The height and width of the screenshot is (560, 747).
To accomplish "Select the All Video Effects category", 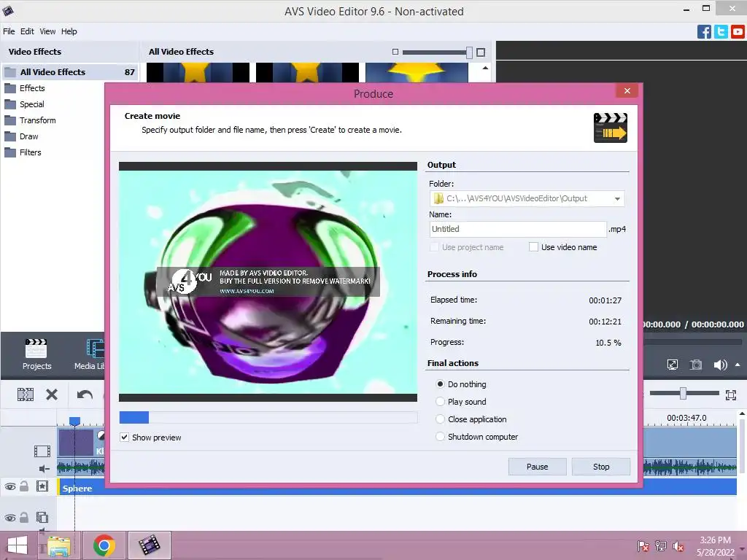I will point(71,72).
